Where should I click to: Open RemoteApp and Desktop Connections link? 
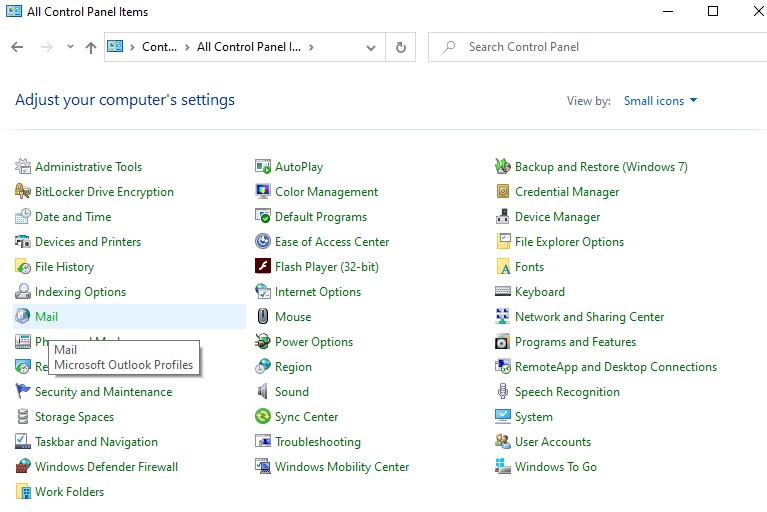(x=616, y=366)
